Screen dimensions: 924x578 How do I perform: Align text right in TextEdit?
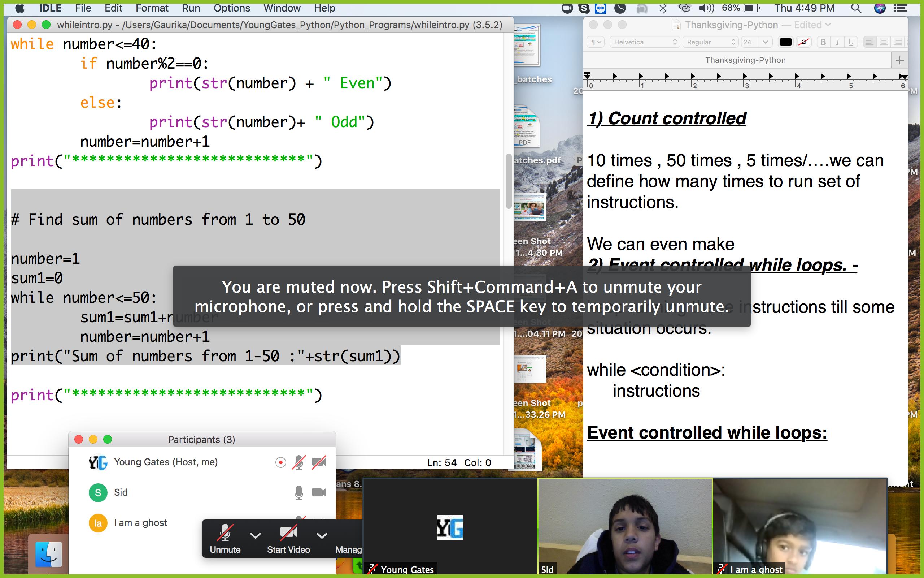(x=898, y=42)
